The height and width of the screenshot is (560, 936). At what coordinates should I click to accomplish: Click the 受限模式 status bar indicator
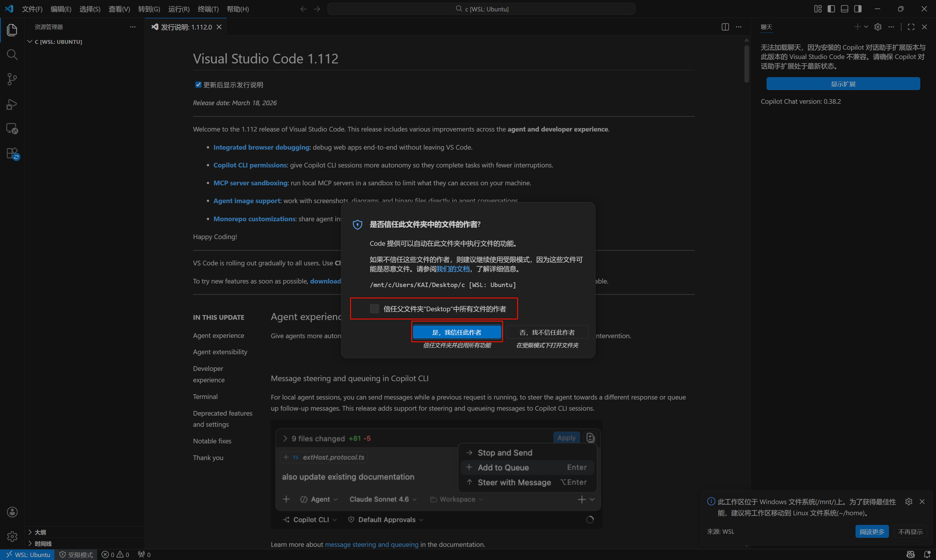[76, 554]
